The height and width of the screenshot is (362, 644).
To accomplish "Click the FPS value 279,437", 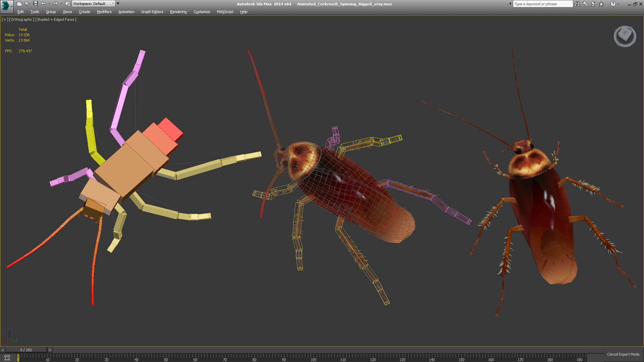I will point(25,51).
